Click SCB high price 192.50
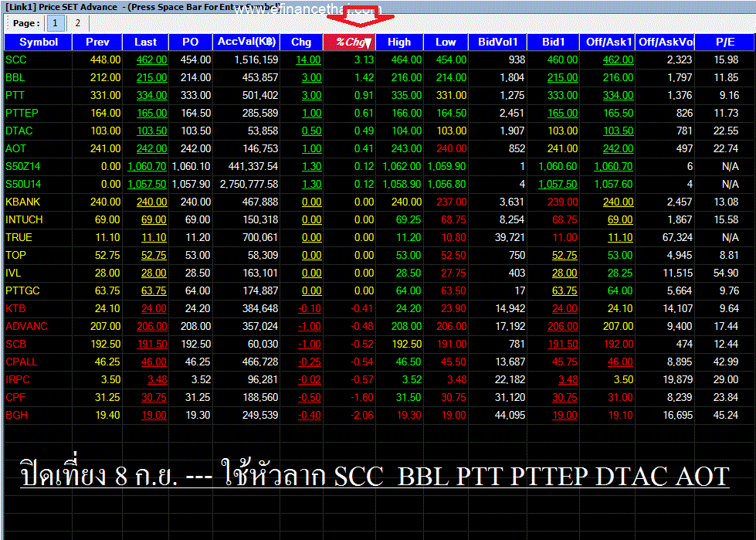Image resolution: width=756 pixels, height=540 pixels. pos(406,345)
